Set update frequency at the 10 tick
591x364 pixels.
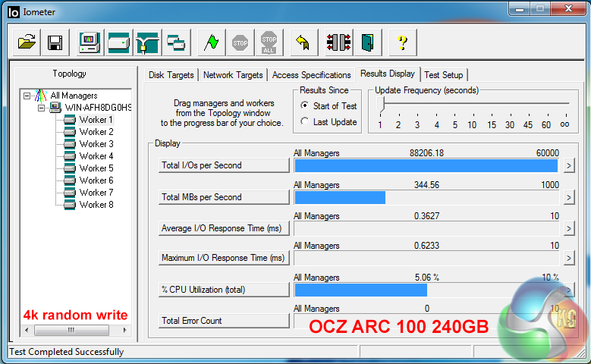pos(473,124)
